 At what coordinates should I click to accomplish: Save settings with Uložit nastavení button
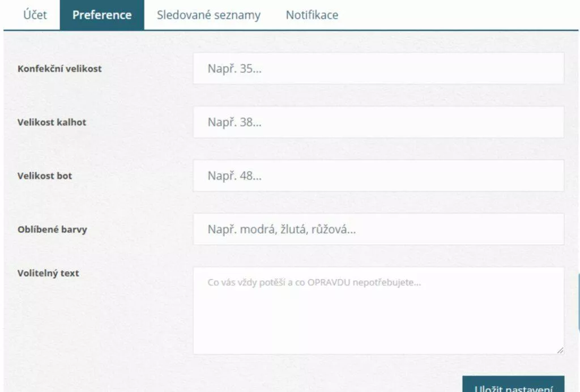tap(513, 385)
